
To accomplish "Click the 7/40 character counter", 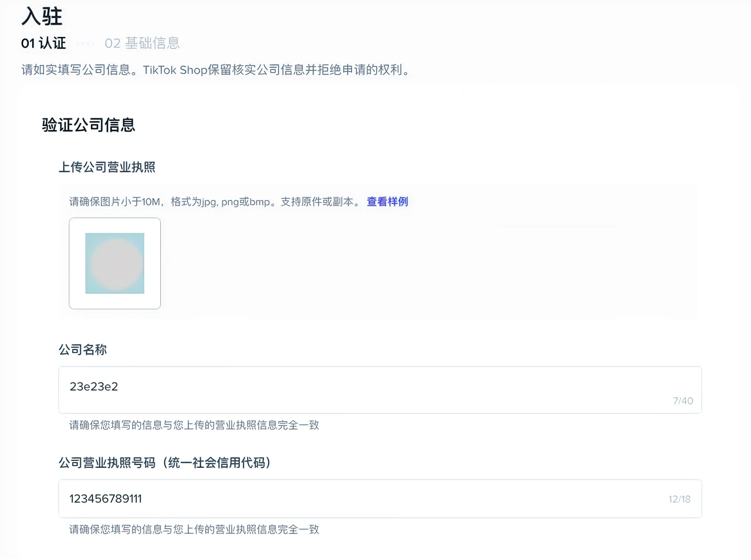I will coord(682,401).
